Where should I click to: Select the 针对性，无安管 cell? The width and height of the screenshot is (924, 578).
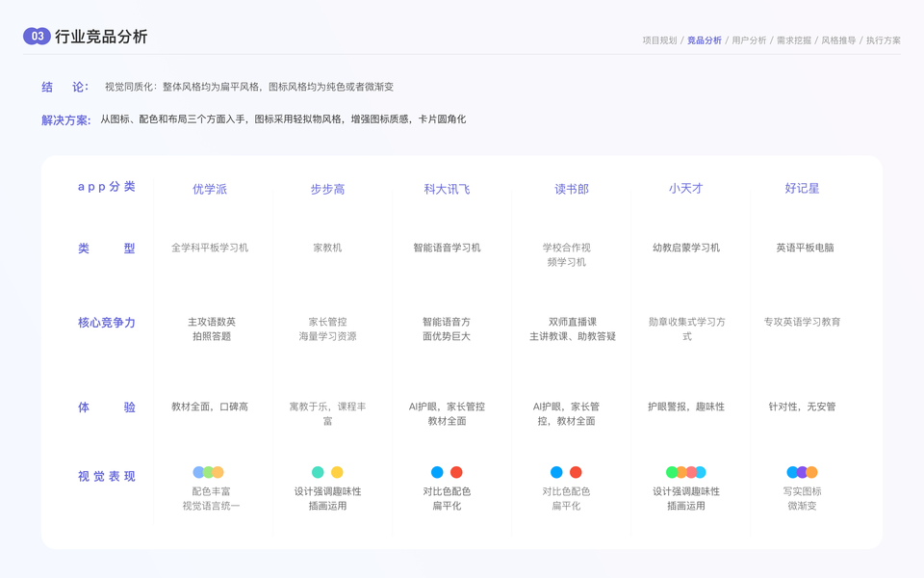pos(802,407)
